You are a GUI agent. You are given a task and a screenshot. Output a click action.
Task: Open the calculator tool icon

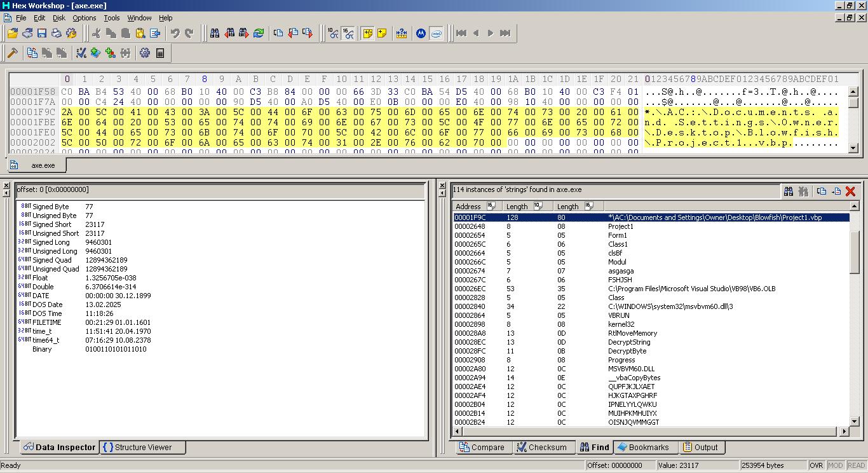(x=160, y=53)
